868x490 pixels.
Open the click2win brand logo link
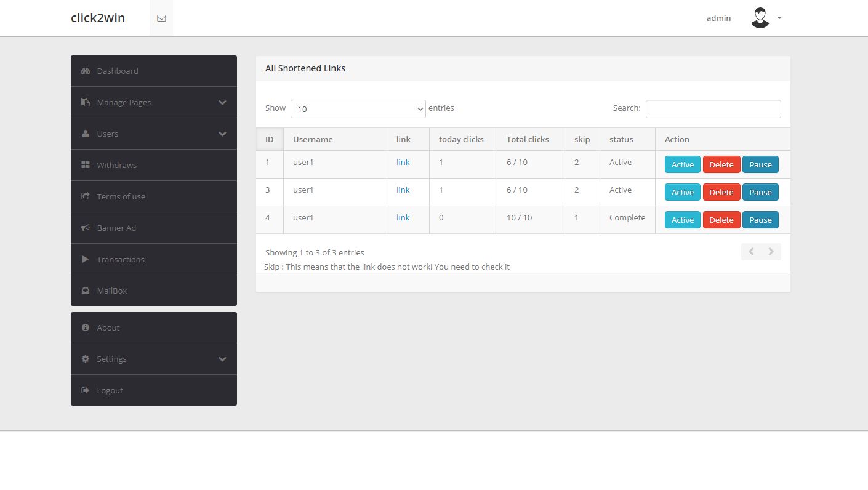98,18
